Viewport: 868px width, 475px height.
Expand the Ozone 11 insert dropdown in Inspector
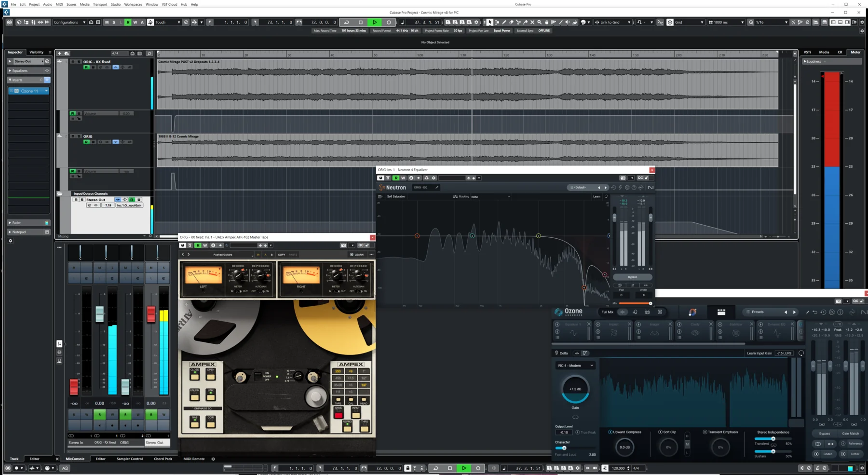click(46, 91)
